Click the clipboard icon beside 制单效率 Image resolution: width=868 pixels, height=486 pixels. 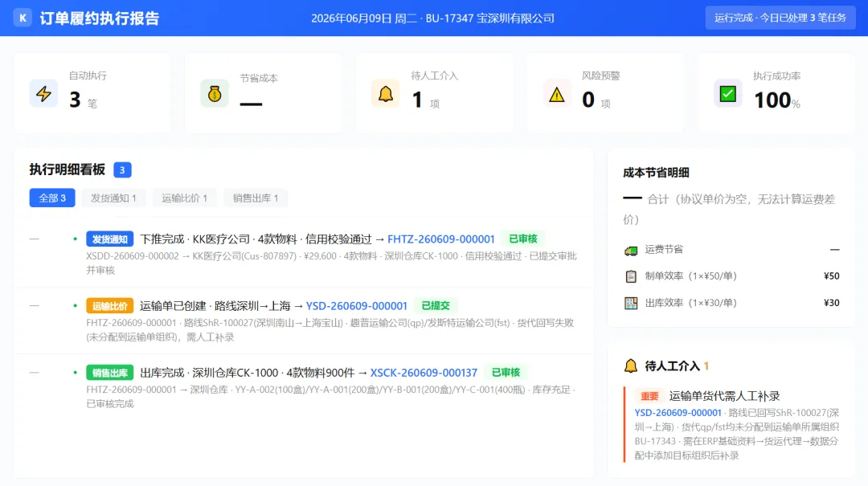(x=631, y=276)
